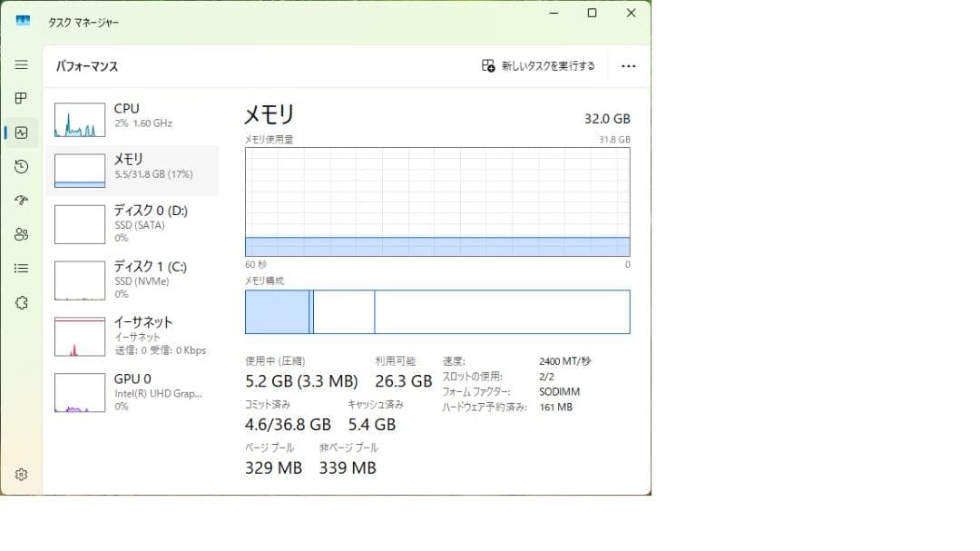
Task: Select ディスク 1 (C:) in the sidebar
Action: (x=134, y=280)
